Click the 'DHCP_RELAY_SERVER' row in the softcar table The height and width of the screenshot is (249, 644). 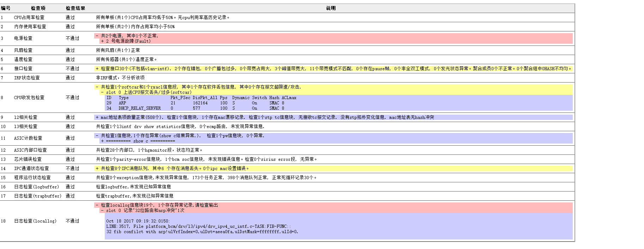point(196,108)
